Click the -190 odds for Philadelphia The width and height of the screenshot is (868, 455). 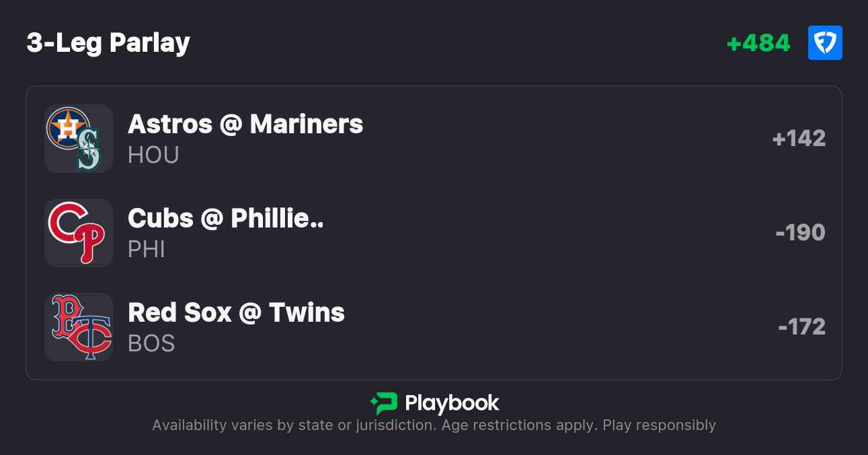800,233
